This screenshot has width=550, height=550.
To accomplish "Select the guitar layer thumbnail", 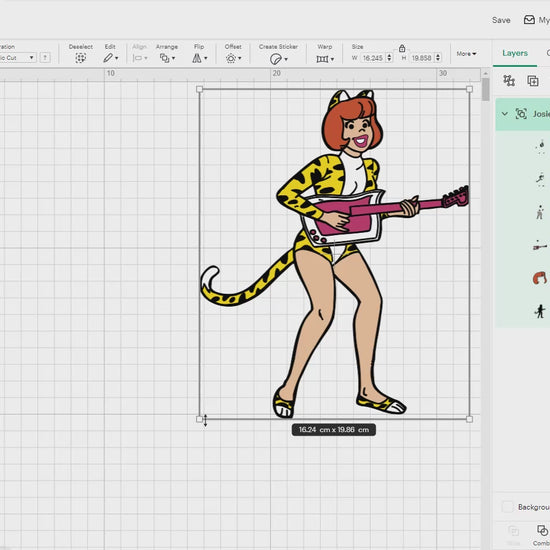I will pyautogui.click(x=540, y=246).
